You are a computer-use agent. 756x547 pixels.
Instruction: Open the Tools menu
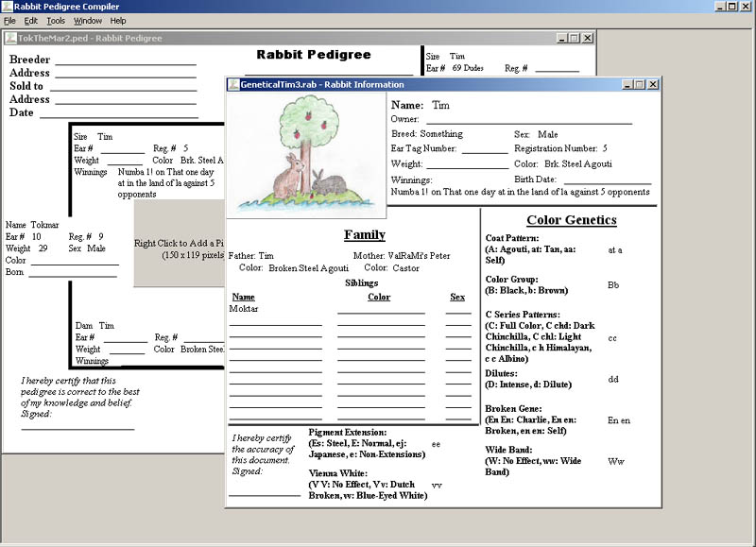(x=56, y=21)
